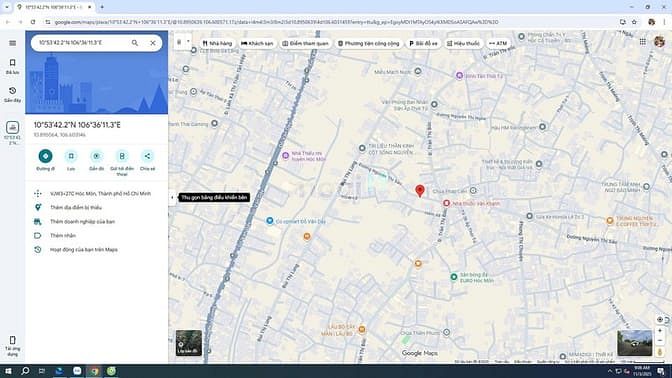672x378 pixels.
Task: Open the Street View photo thumbnail
Action: click(635, 343)
